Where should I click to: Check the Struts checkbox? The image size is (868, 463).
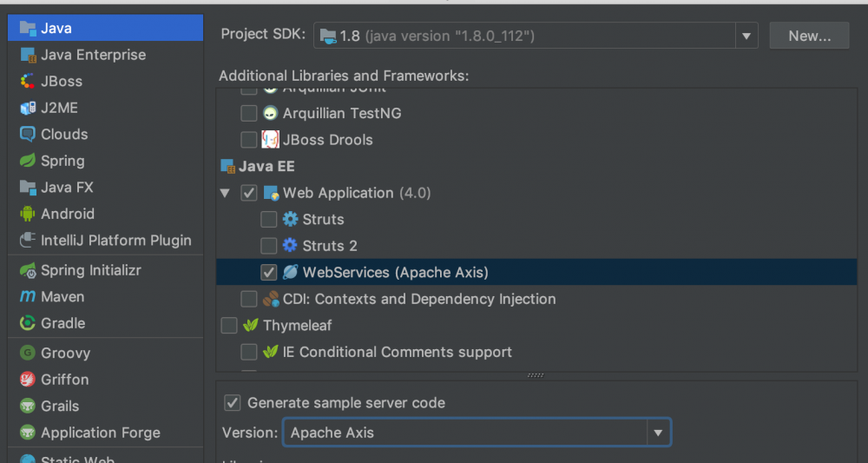268,219
